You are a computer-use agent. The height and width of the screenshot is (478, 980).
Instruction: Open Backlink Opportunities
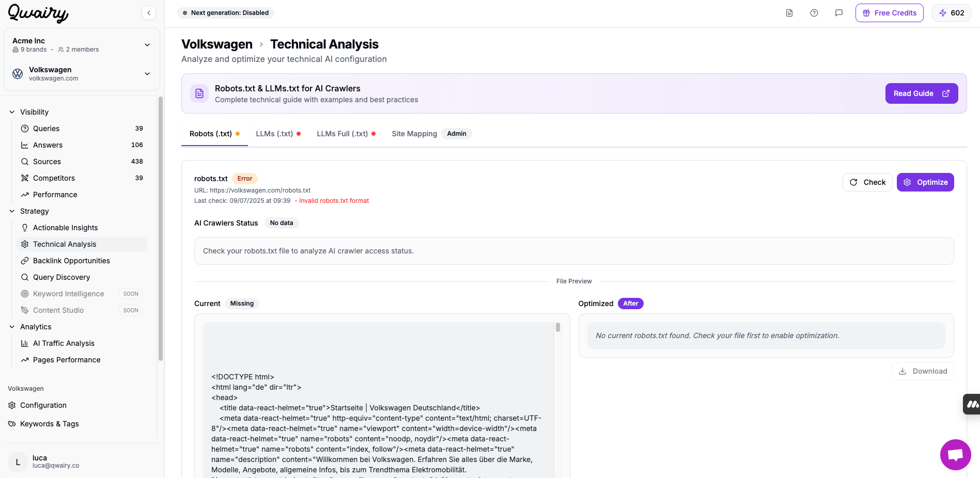tap(82, 261)
